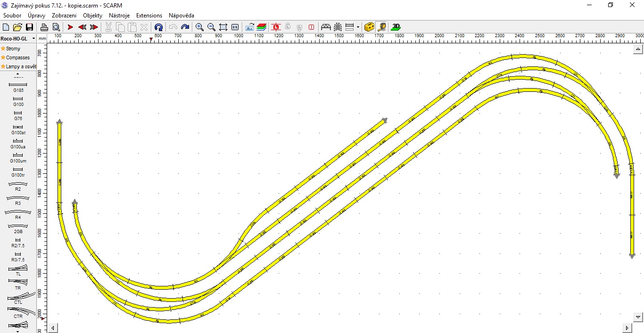Click the vertical scrollbar down arrow
This screenshot has width=644, height=333.
pos(638,317)
